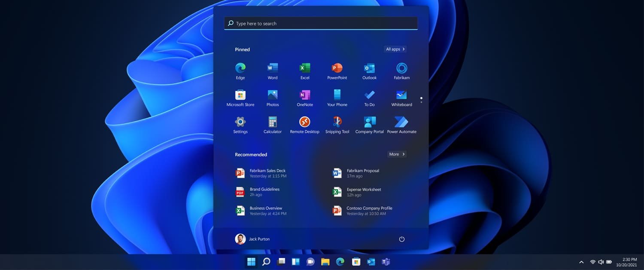The height and width of the screenshot is (270, 644).
Task: Launch Power Automate
Action: [x=402, y=125]
